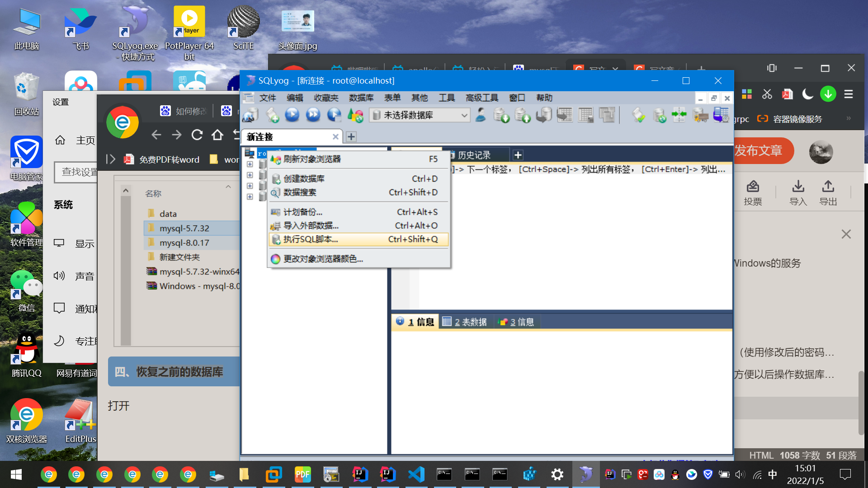Switch to the 2 表数据 result tab

pos(465,322)
